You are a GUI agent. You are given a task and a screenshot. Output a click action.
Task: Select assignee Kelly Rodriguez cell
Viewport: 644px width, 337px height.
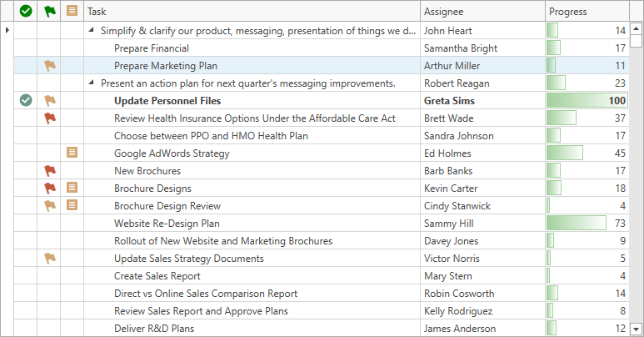[482, 311]
